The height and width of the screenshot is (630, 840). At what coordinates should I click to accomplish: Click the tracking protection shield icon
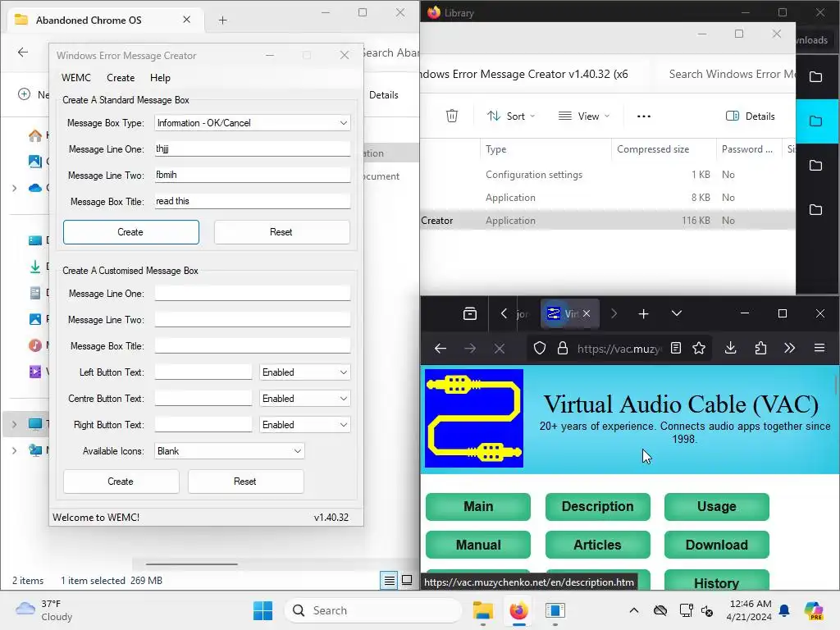point(540,348)
